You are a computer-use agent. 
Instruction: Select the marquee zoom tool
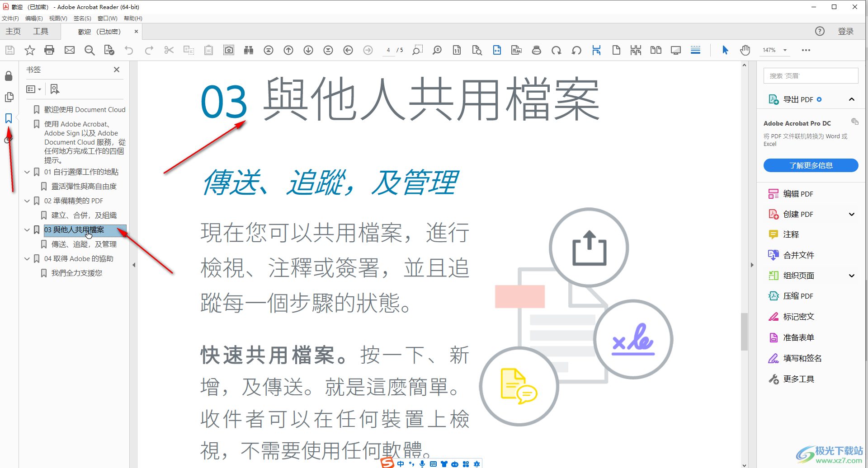417,50
